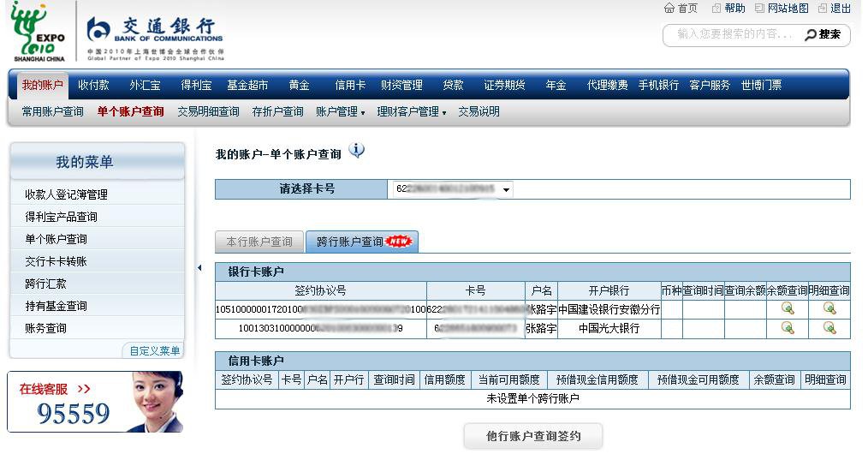Click the 帮助 link at top
This screenshot has width=868, height=460.
click(x=728, y=9)
